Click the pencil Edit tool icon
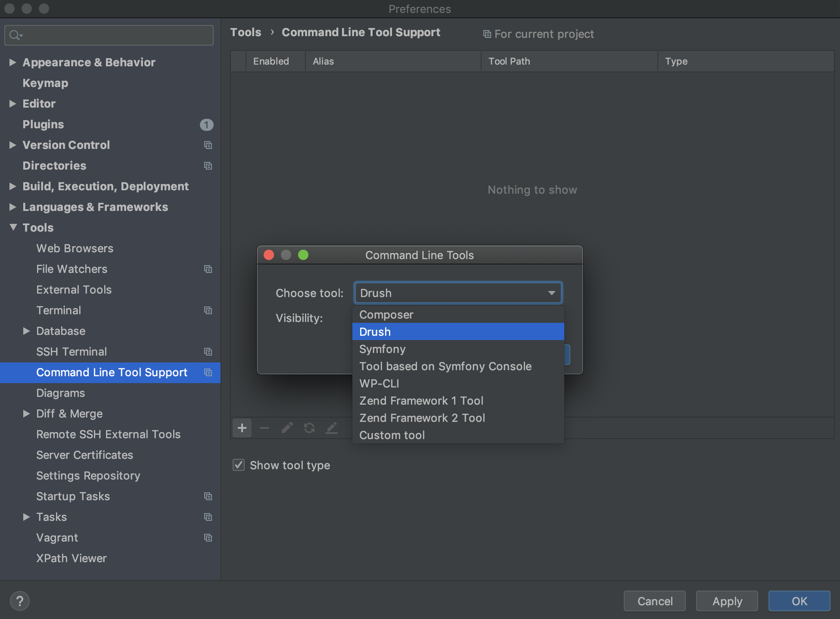Image resolution: width=840 pixels, height=619 pixels. [x=287, y=428]
